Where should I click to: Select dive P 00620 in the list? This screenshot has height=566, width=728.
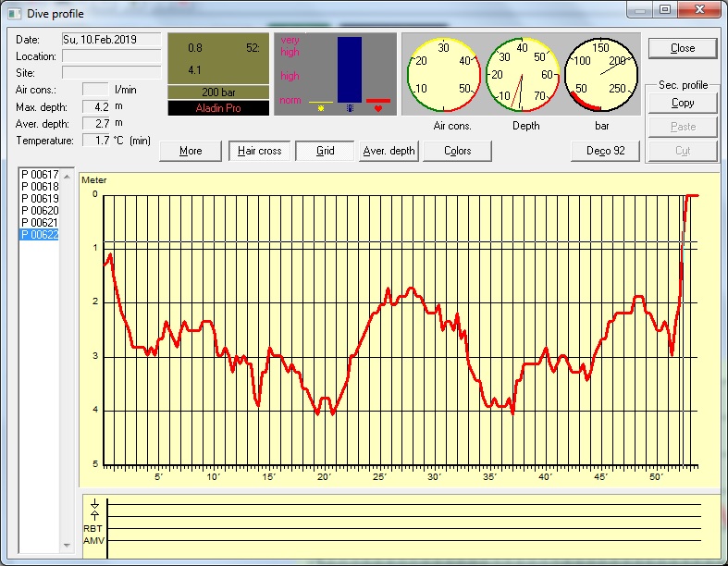pos(40,211)
